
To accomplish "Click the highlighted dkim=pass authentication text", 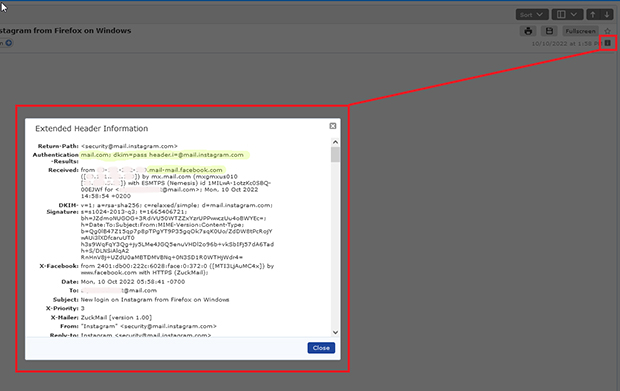I will click(x=162, y=155).
